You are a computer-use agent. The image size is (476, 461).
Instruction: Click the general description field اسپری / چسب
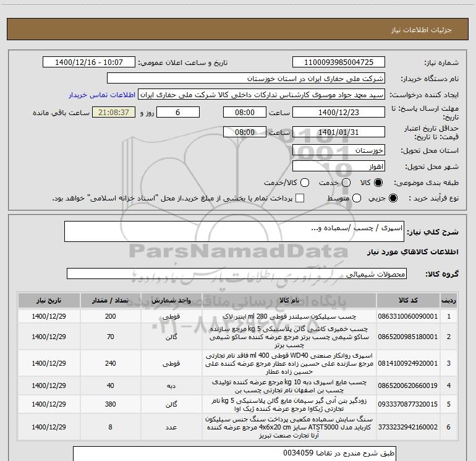pyautogui.click(x=234, y=231)
